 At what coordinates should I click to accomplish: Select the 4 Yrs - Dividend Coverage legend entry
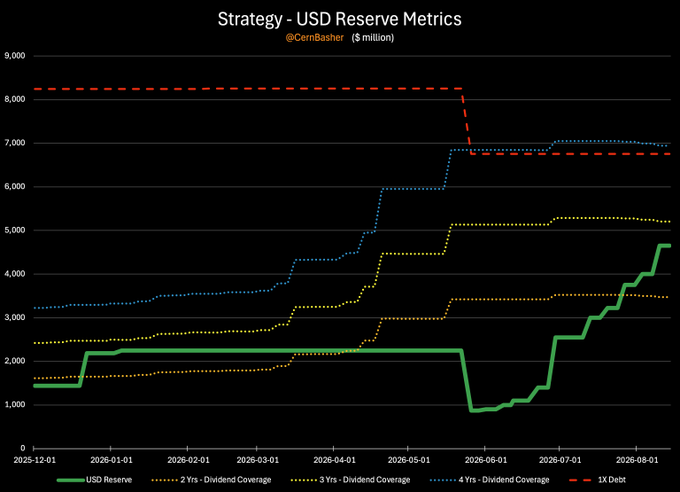point(490,480)
